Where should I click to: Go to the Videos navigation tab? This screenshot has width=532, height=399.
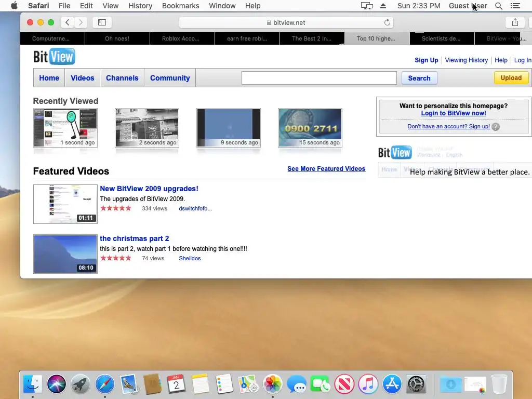pyautogui.click(x=83, y=78)
